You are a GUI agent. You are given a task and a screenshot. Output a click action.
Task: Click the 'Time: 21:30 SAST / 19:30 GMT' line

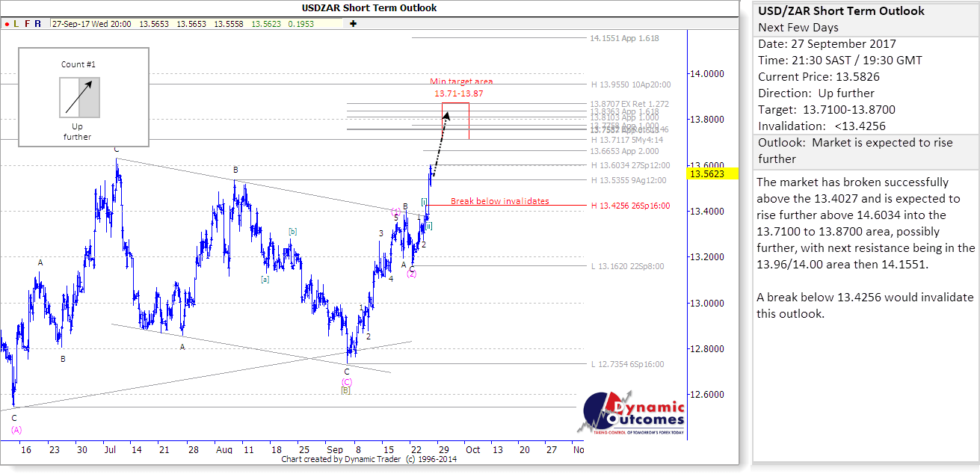(x=839, y=61)
